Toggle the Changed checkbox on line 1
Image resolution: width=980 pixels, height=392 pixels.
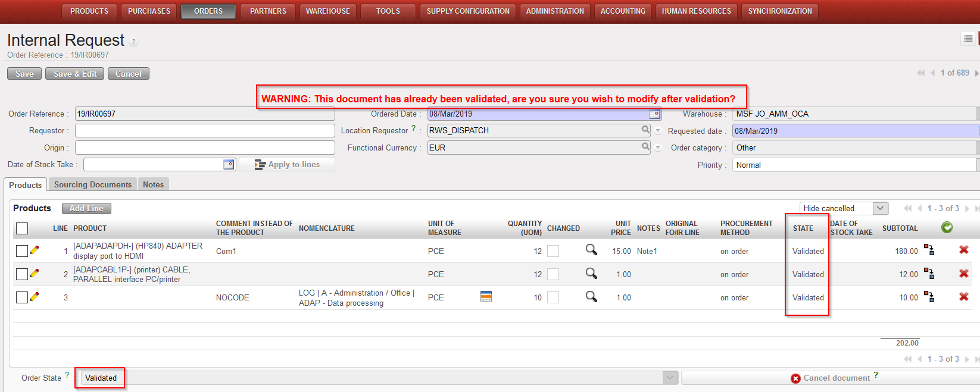click(x=553, y=251)
